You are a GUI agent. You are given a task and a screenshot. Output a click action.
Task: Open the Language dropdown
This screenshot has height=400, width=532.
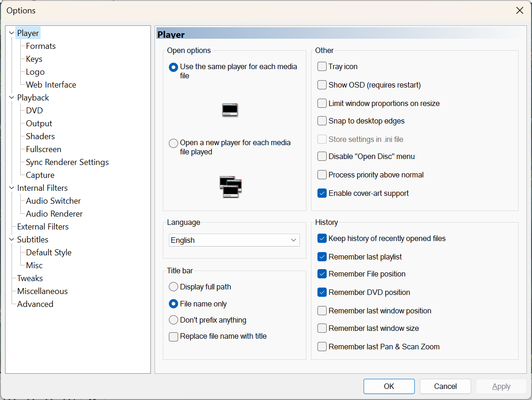click(x=293, y=240)
